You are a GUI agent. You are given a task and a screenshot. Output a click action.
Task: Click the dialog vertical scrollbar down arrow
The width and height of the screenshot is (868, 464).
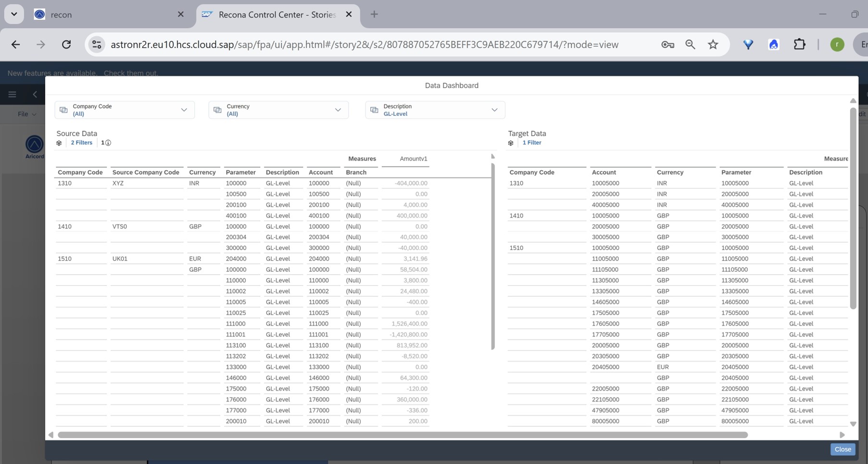(853, 424)
